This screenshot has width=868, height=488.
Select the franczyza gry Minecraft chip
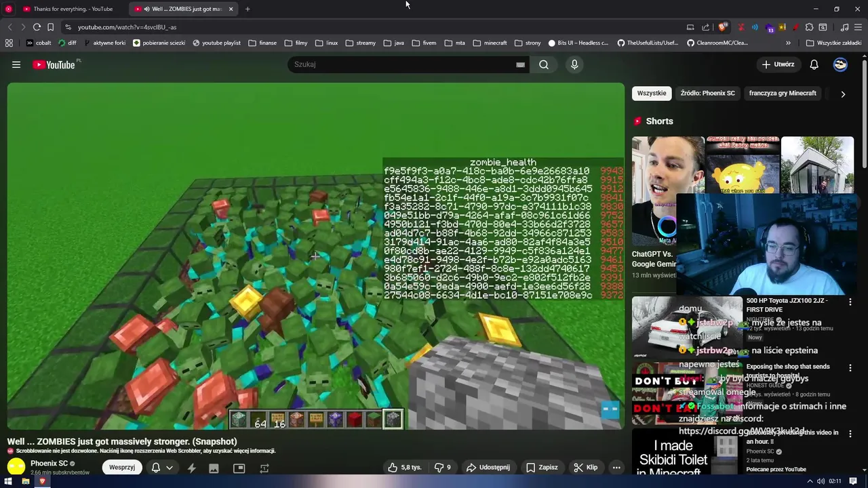pyautogui.click(x=783, y=94)
